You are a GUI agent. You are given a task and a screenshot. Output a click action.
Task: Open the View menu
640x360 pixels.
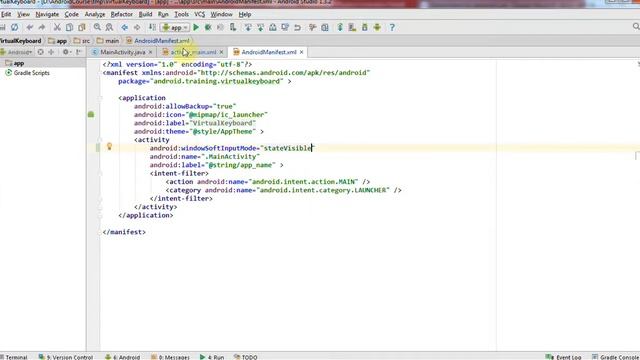[23, 14]
